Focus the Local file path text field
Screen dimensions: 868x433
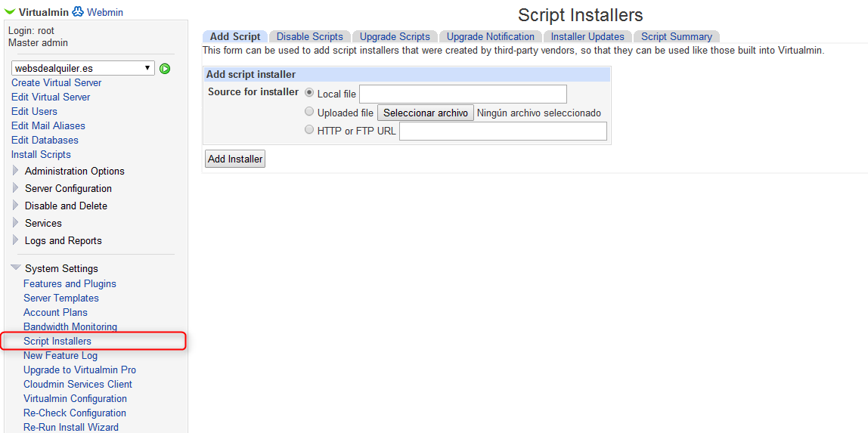(463, 94)
